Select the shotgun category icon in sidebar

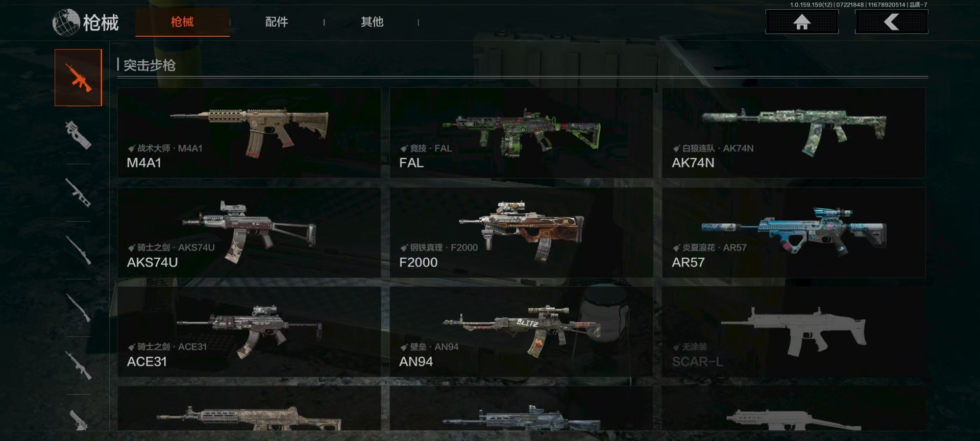pyautogui.click(x=78, y=308)
